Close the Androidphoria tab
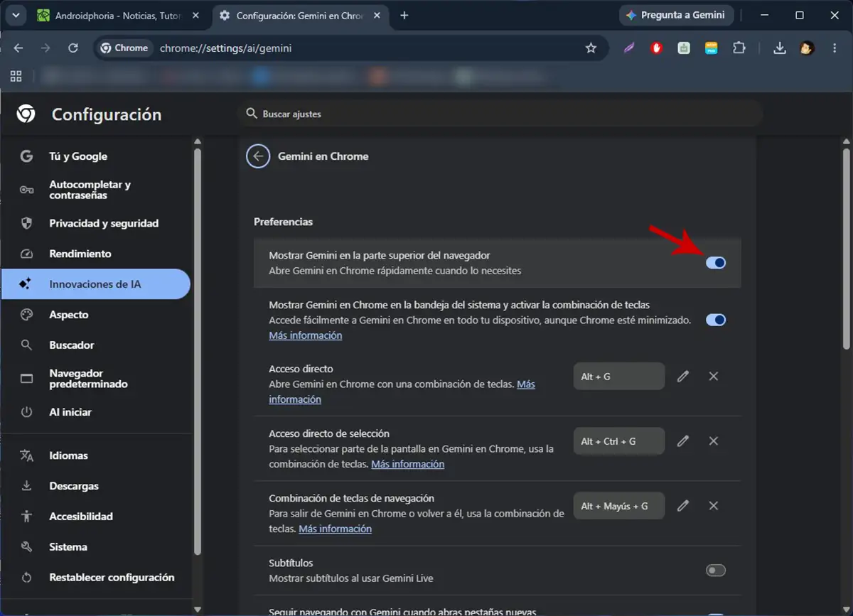 point(196,16)
